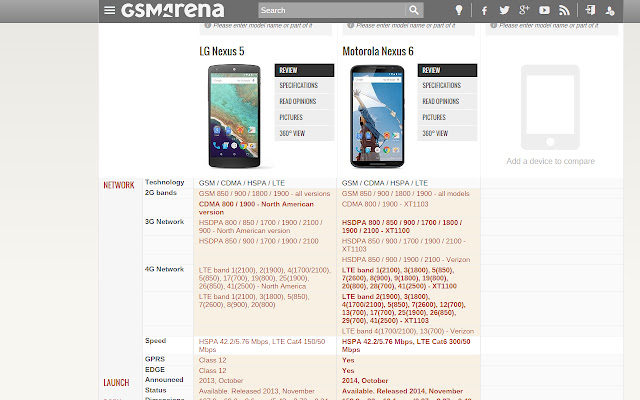Open the YouTube channel icon

tap(544, 10)
